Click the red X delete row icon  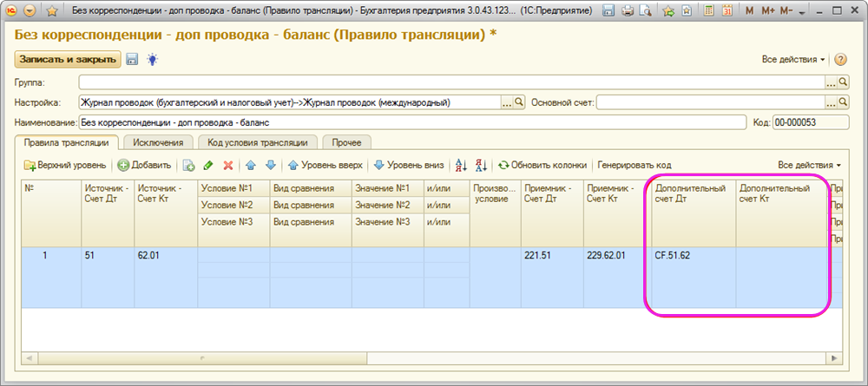228,165
